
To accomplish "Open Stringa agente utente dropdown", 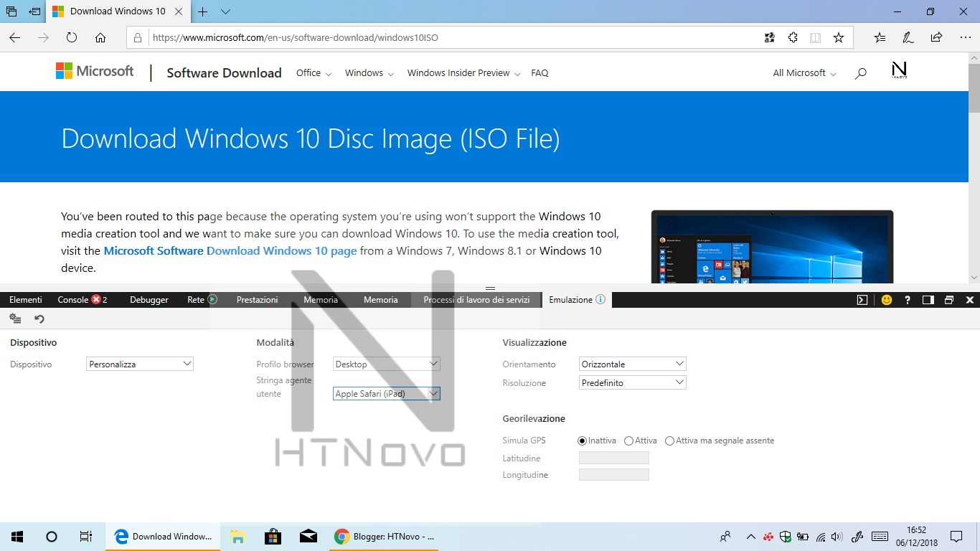I will pyautogui.click(x=386, y=393).
